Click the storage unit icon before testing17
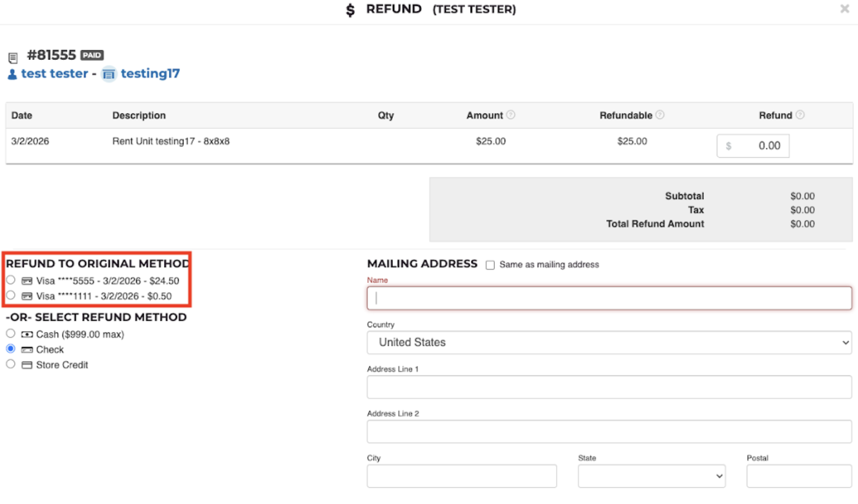The height and width of the screenshot is (504, 858). click(x=109, y=74)
